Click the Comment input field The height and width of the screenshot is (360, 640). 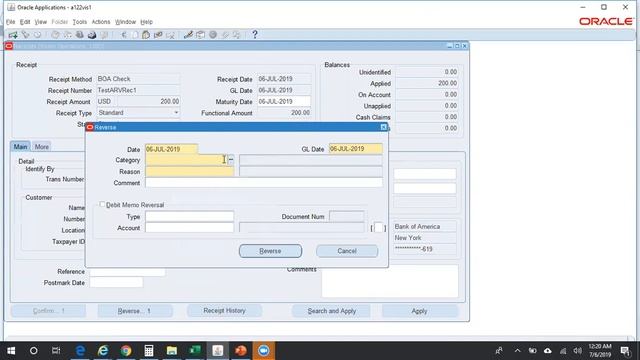tap(264, 183)
